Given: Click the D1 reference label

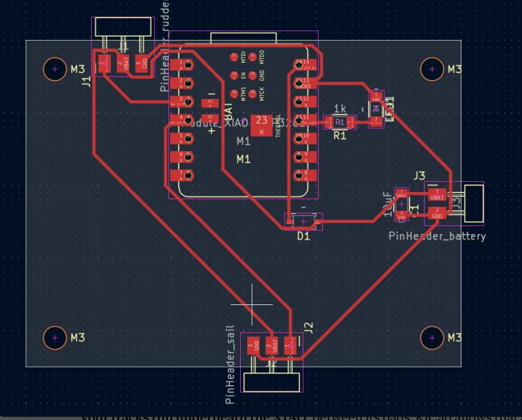Looking at the screenshot, I should pos(304,236).
